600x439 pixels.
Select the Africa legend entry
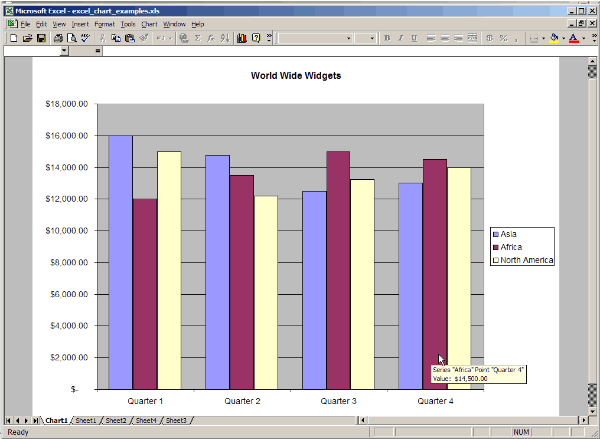point(512,246)
